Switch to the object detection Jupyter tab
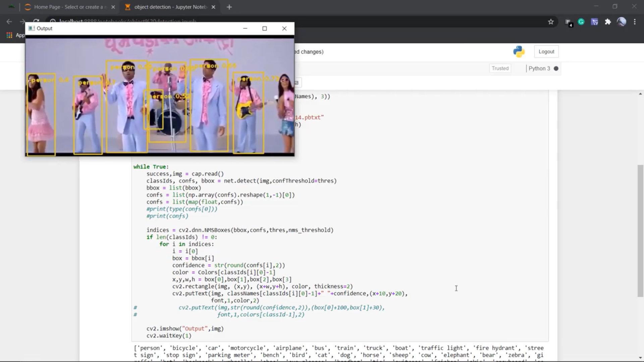This screenshot has width=644, height=362. (170, 7)
